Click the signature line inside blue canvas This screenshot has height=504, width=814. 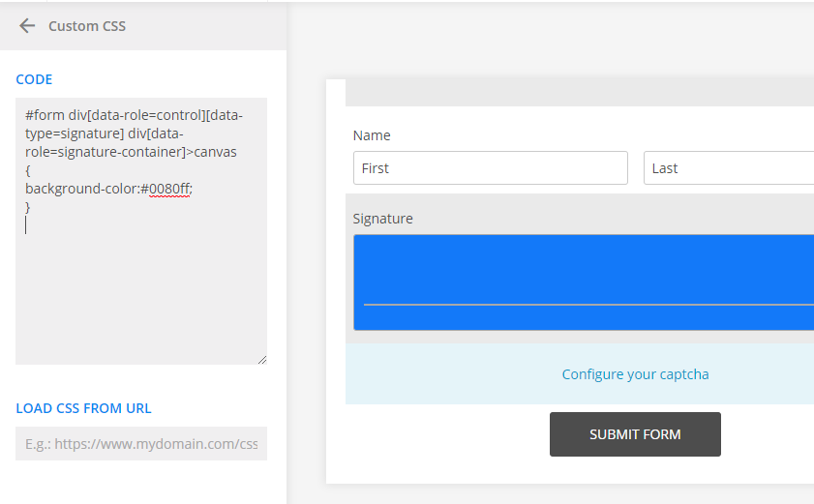(x=588, y=305)
